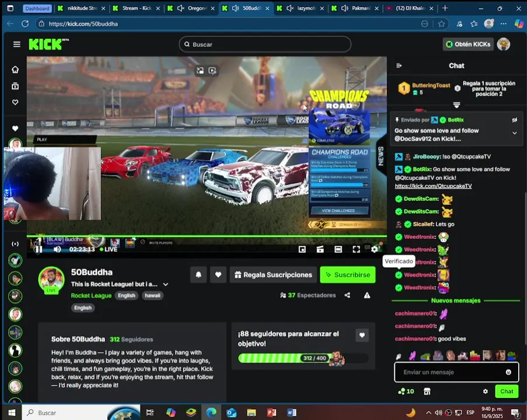Open Word from the taskbar

coord(292,412)
